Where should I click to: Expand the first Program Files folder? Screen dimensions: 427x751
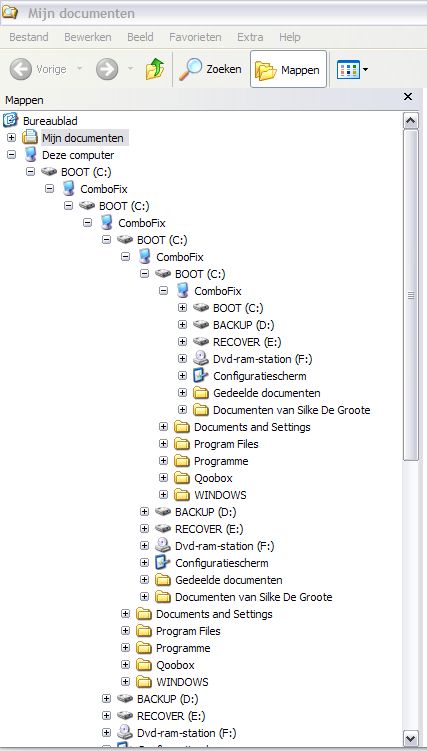point(164,444)
